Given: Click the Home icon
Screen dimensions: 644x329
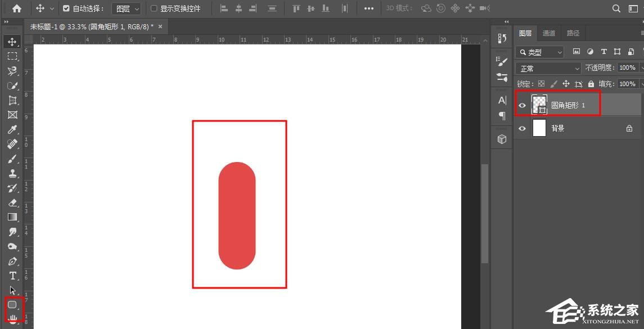Looking at the screenshot, I should [x=17, y=8].
